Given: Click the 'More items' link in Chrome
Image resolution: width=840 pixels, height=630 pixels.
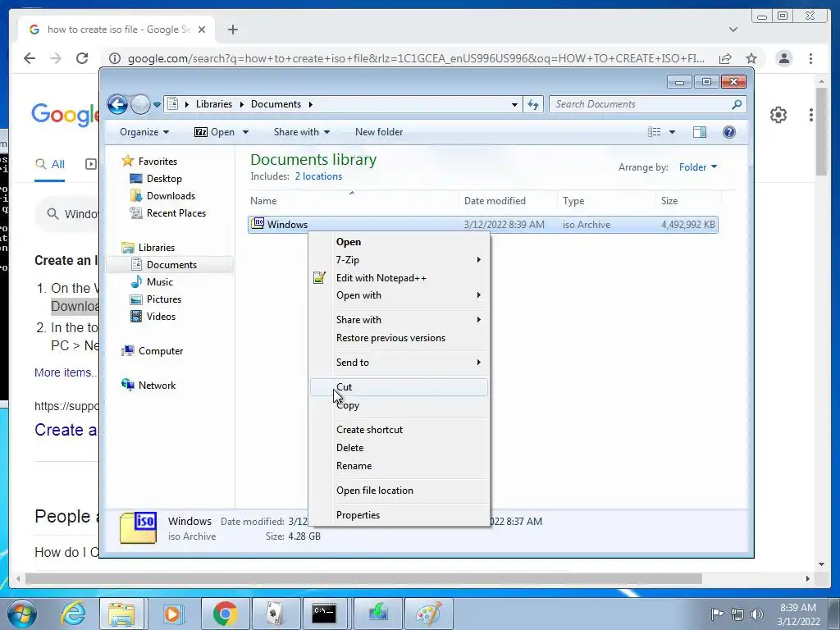Looking at the screenshot, I should [65, 372].
